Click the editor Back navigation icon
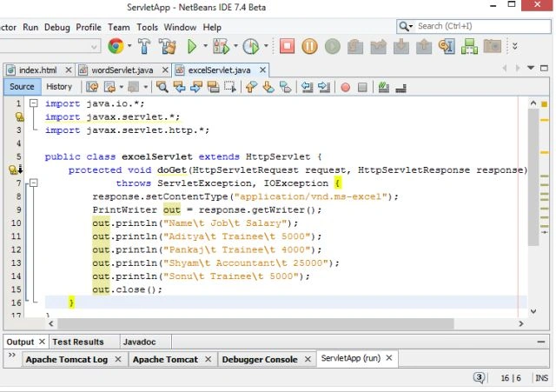 109,87
